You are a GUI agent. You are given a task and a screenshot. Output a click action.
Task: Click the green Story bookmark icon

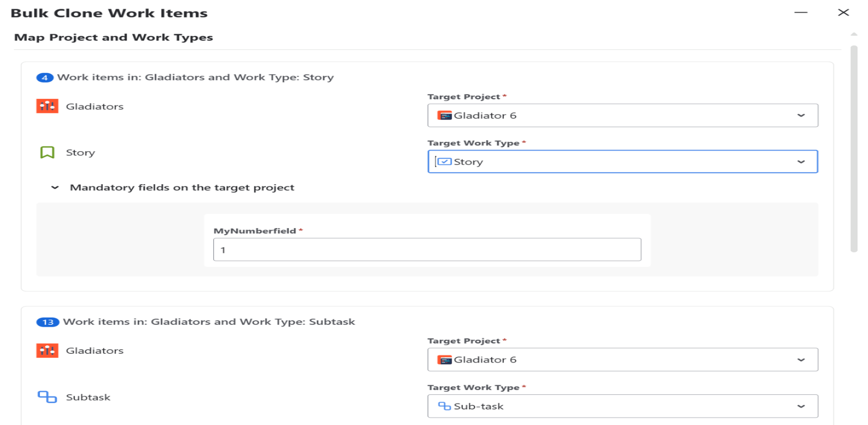click(x=47, y=152)
